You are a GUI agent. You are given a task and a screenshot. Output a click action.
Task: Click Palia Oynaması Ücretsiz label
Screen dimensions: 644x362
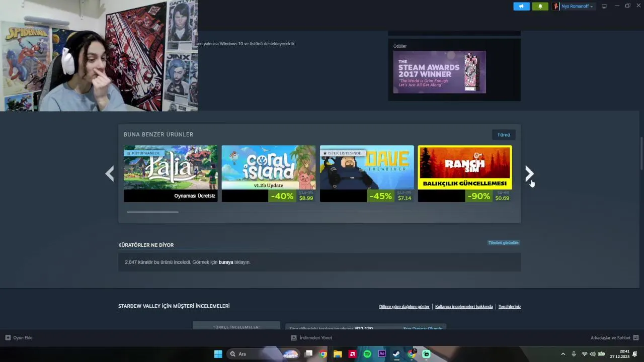[195, 196]
